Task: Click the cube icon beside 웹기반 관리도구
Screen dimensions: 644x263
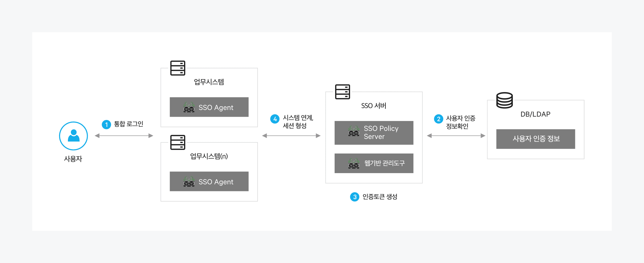Action: tap(354, 163)
